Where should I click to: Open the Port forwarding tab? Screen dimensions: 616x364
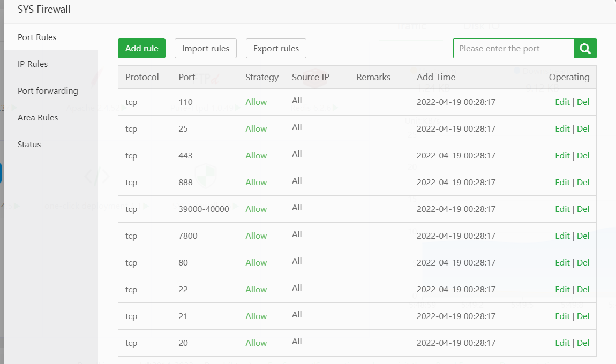[x=48, y=91]
